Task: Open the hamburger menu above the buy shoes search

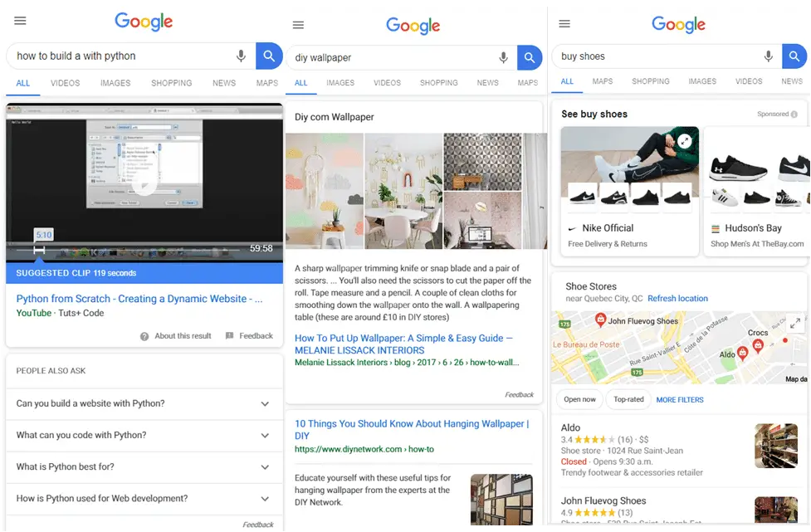Action: [x=564, y=24]
